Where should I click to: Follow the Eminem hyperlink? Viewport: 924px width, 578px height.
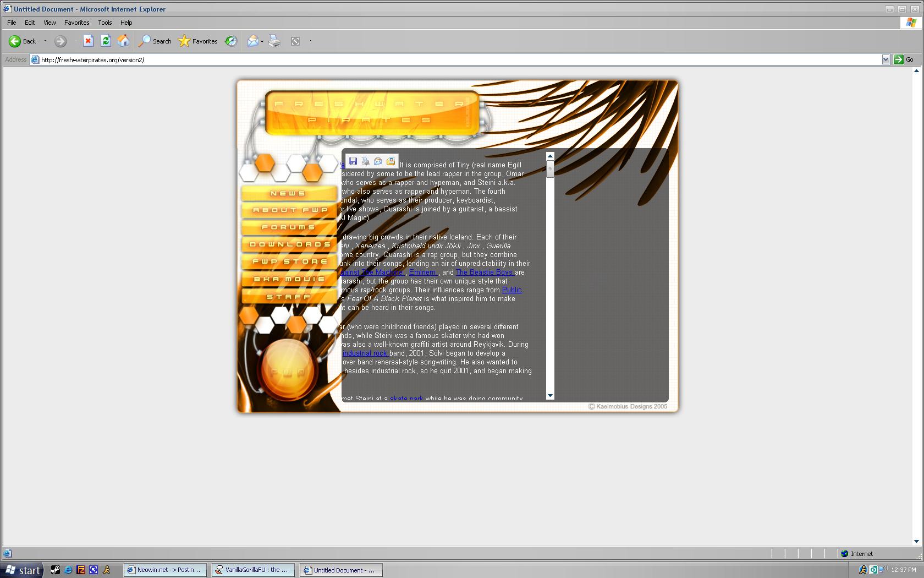[422, 272]
